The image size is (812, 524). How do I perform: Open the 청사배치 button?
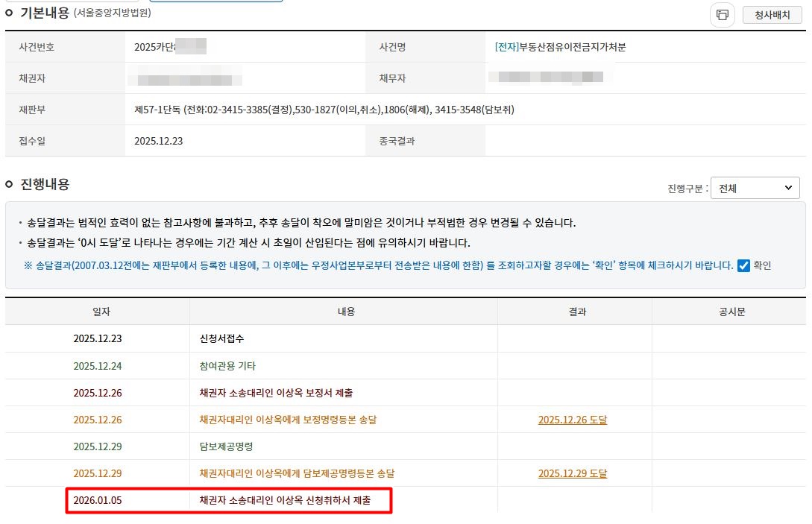pyautogui.click(x=772, y=15)
